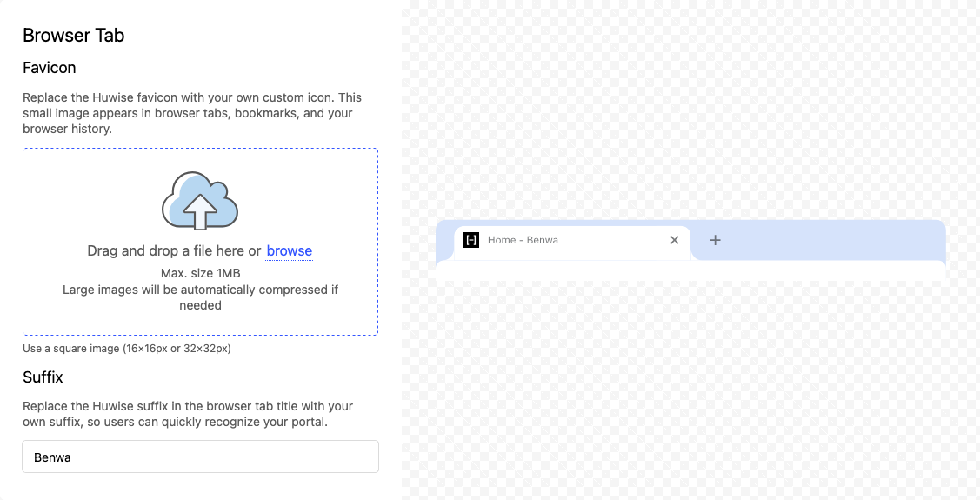The width and height of the screenshot is (980, 500).
Task: Click the "Drag and drop a file here" text
Action: pyautogui.click(x=174, y=251)
